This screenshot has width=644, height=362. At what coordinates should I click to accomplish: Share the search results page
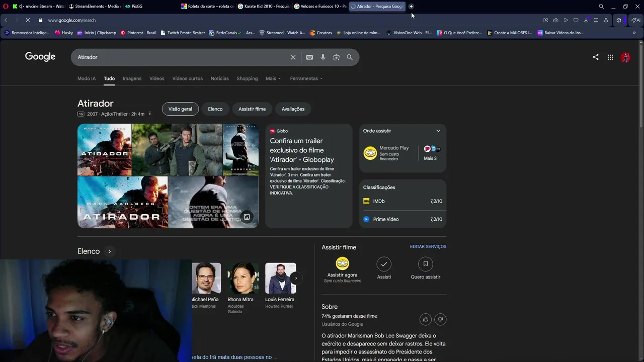click(596, 57)
